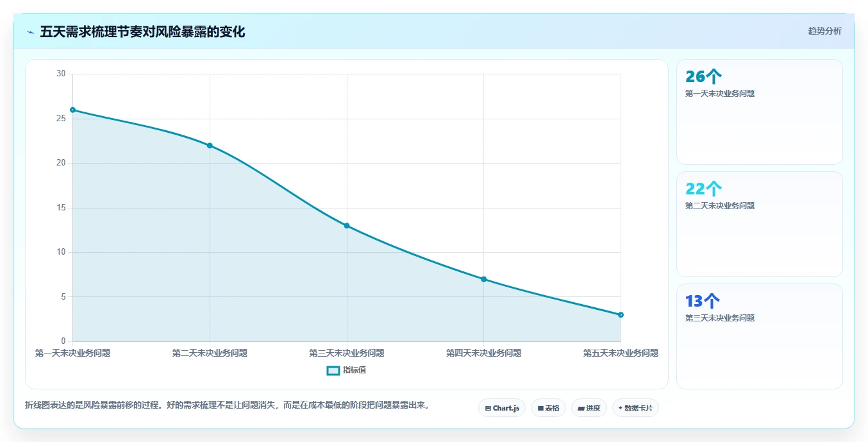Toggle the 指标值 legend item

346,370
